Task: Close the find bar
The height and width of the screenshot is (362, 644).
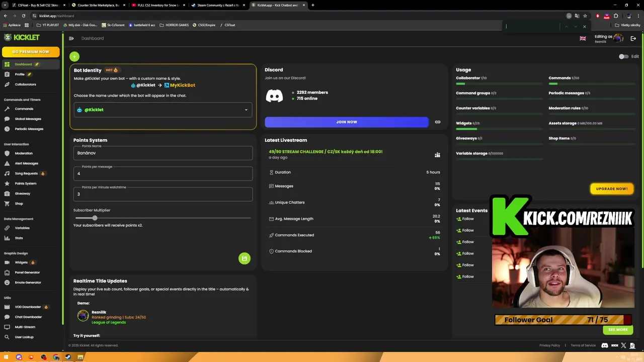Action: pyautogui.click(x=584, y=27)
